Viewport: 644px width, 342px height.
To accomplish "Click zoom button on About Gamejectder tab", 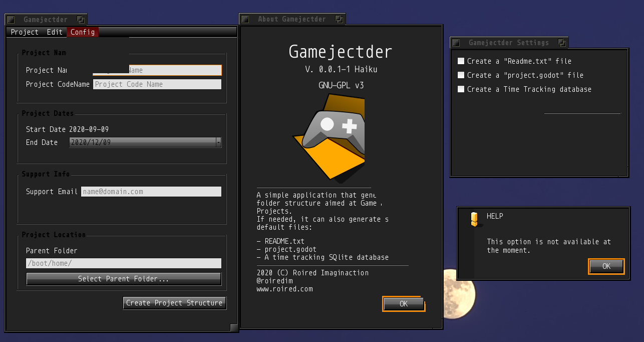I will point(340,19).
